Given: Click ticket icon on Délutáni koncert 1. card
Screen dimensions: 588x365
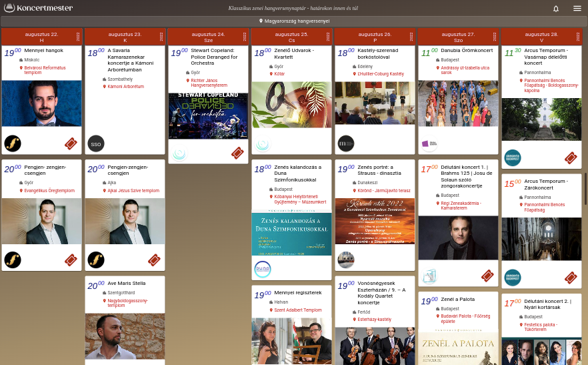Looking at the screenshot, I should (487, 276).
